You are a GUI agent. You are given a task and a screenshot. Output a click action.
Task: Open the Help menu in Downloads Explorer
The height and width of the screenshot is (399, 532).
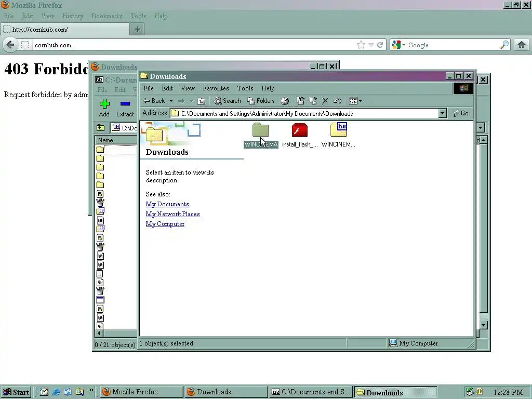tap(268, 88)
